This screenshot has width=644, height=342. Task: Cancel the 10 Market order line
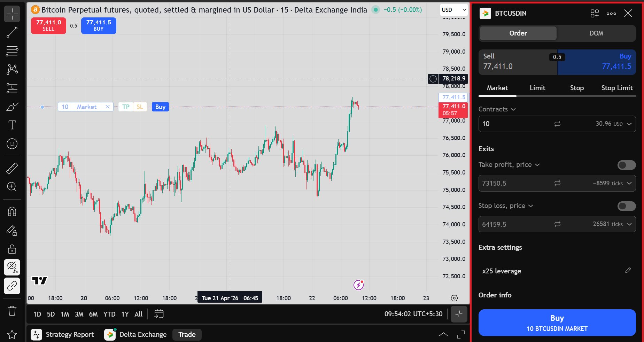(108, 107)
